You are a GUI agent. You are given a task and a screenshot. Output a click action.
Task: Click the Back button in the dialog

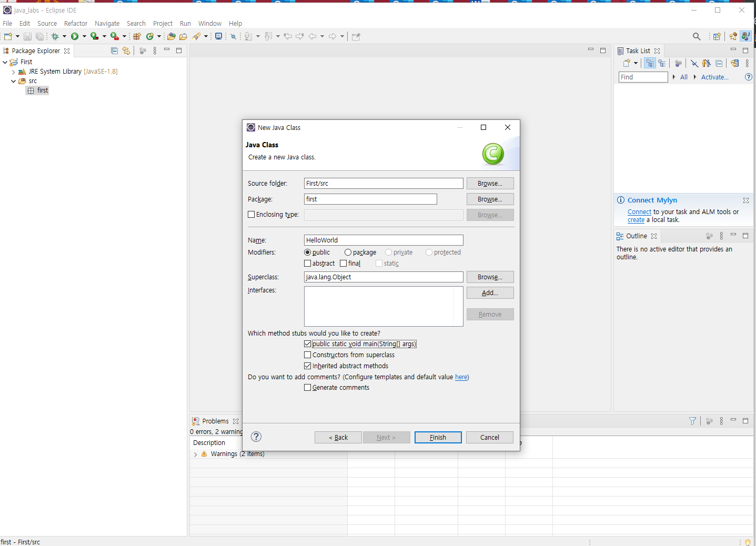click(338, 437)
